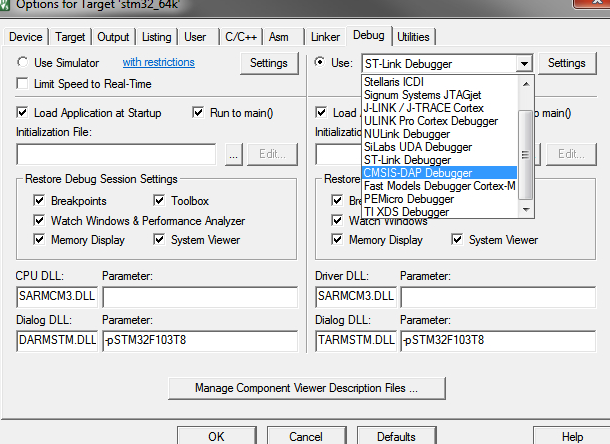The height and width of the screenshot is (444, 610).
Task: Click the Driver DLL Parameter field
Action: (x=498, y=297)
